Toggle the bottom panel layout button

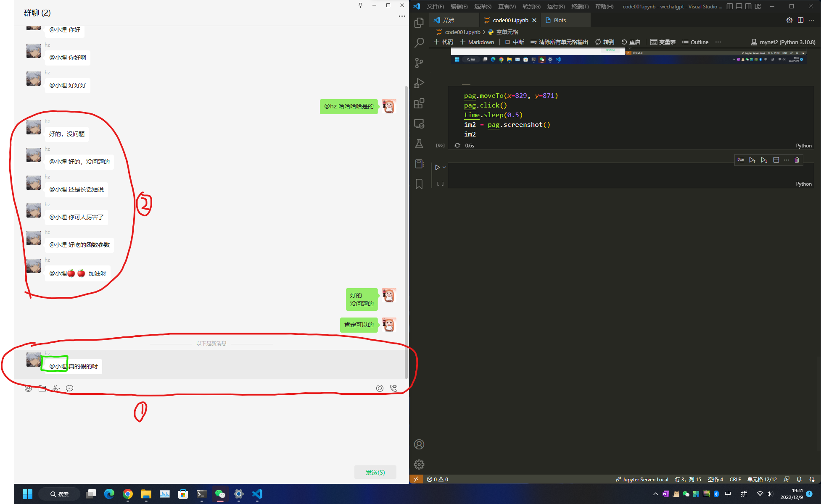pyautogui.click(x=739, y=6)
